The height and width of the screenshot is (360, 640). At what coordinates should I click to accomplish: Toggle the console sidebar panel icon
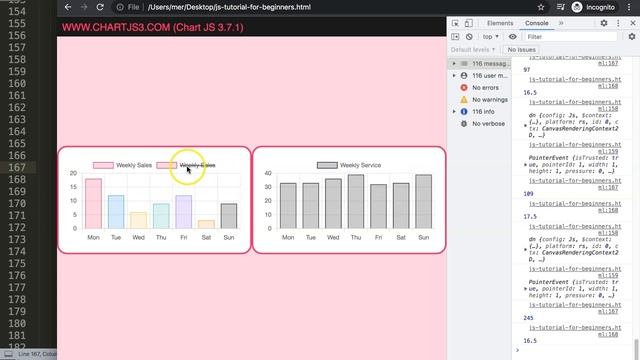click(455, 37)
